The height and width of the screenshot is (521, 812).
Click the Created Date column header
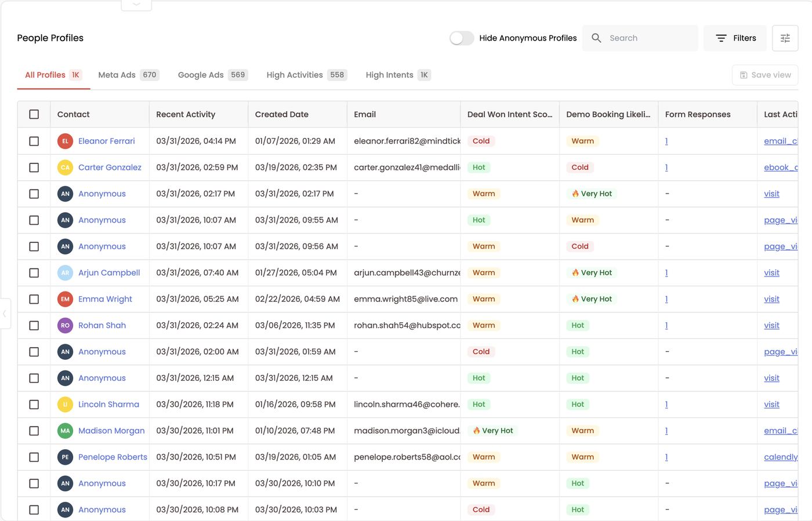click(298, 114)
